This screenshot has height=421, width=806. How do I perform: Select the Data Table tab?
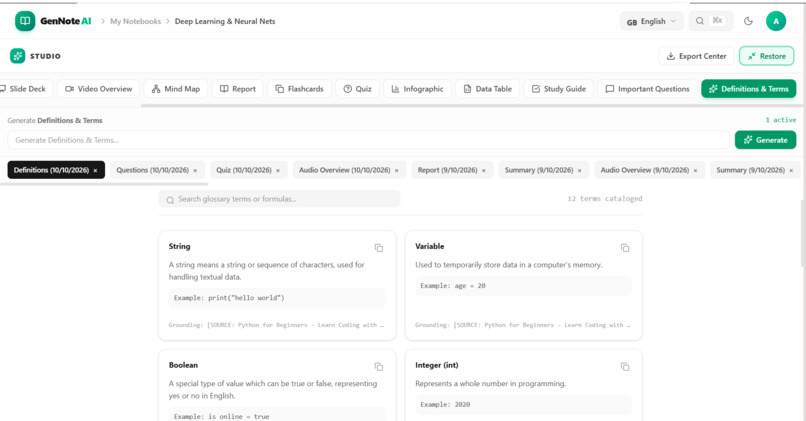[x=487, y=89]
